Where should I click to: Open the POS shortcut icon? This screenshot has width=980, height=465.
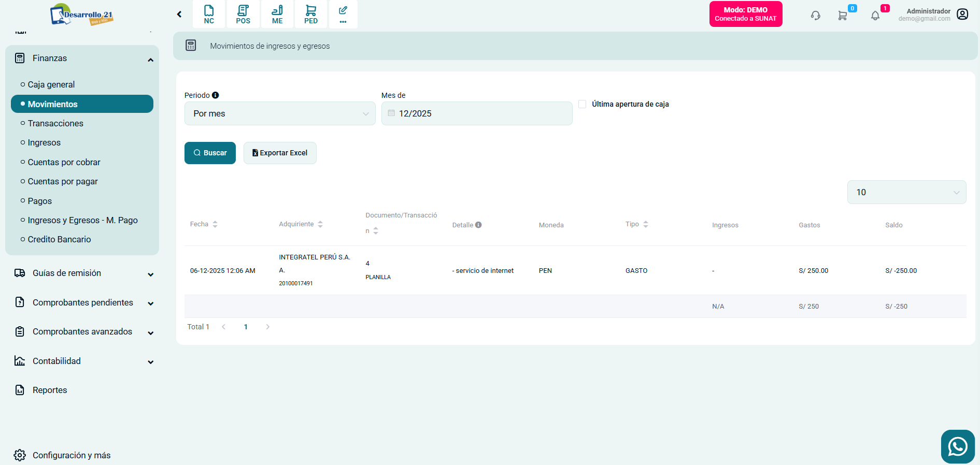coord(243,14)
